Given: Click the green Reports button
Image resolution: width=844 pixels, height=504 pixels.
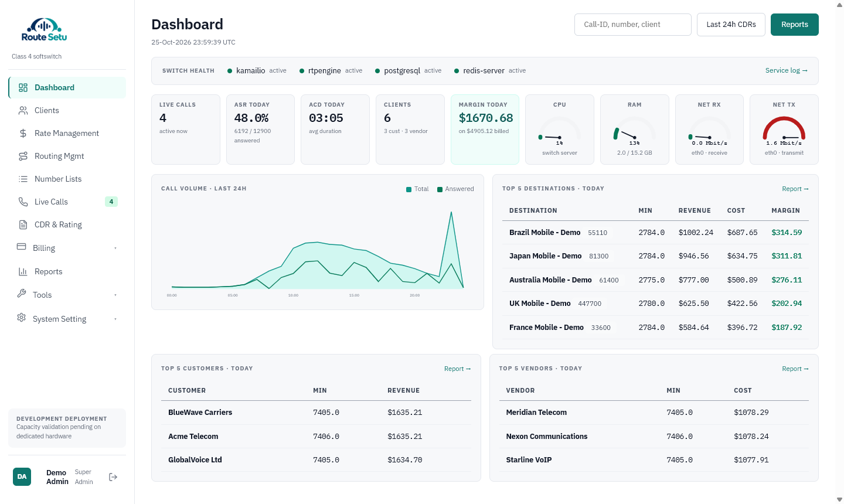Looking at the screenshot, I should [x=794, y=25].
